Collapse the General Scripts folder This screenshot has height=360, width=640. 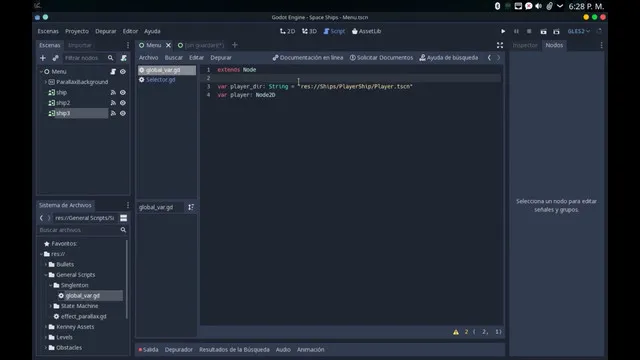(x=46, y=275)
